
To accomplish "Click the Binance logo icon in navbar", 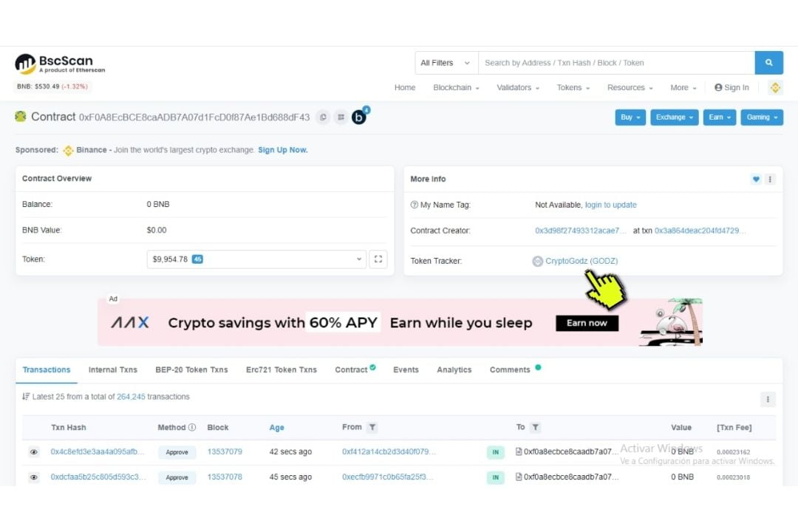I will point(775,88).
